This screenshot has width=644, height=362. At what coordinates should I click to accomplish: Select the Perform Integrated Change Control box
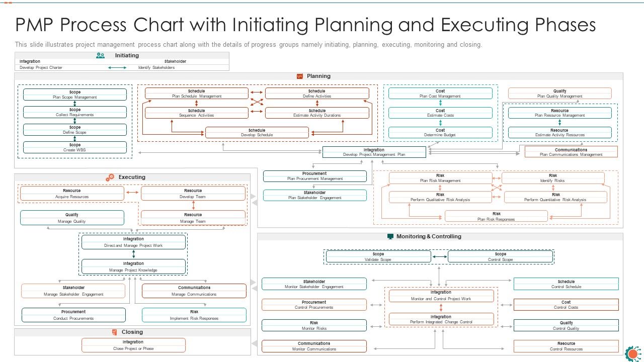[x=441, y=319]
